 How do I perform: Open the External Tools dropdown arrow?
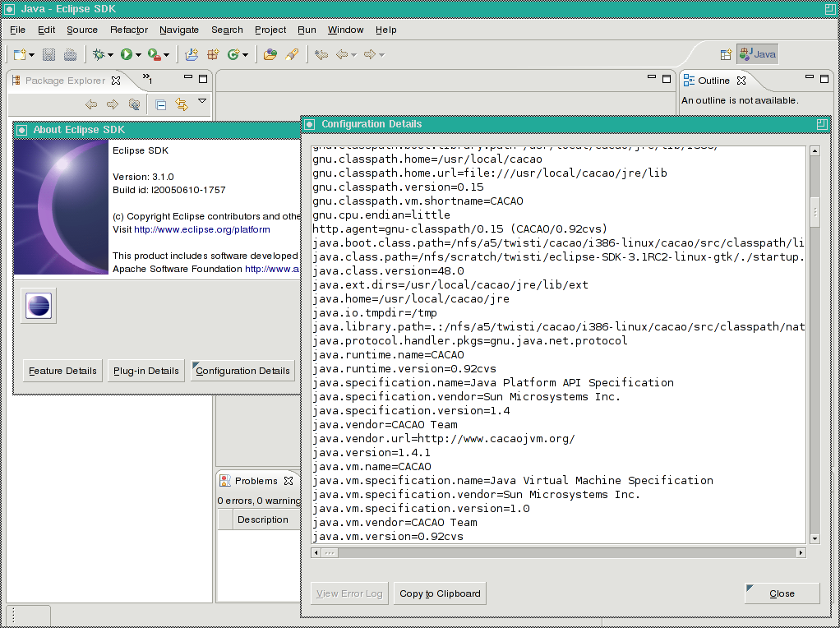coord(166,54)
